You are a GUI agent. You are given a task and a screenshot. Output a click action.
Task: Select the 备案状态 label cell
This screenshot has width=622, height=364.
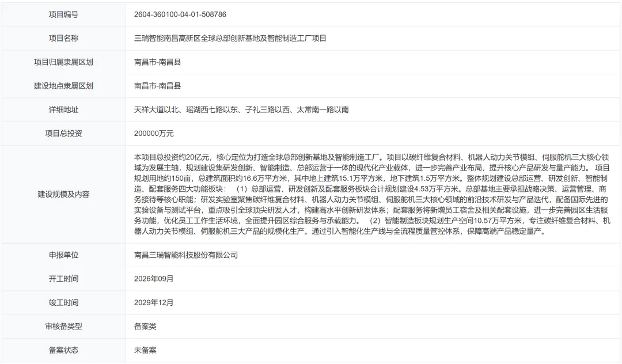coord(63,350)
